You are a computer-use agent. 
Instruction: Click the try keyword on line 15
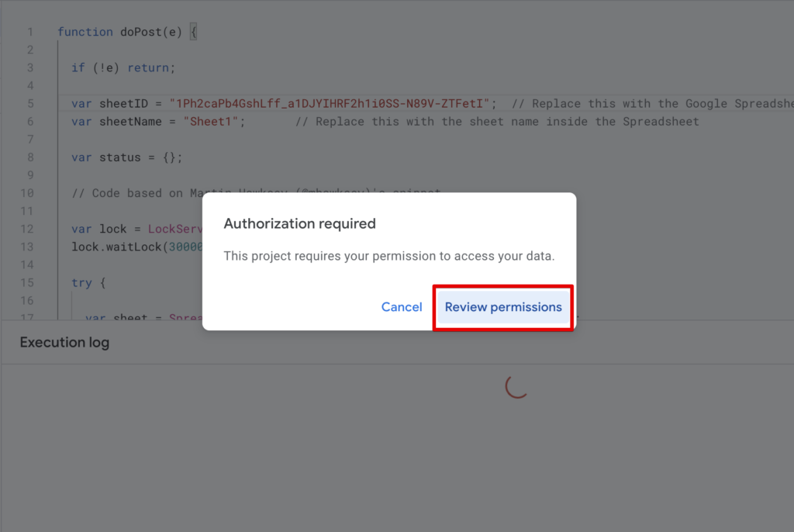81,282
